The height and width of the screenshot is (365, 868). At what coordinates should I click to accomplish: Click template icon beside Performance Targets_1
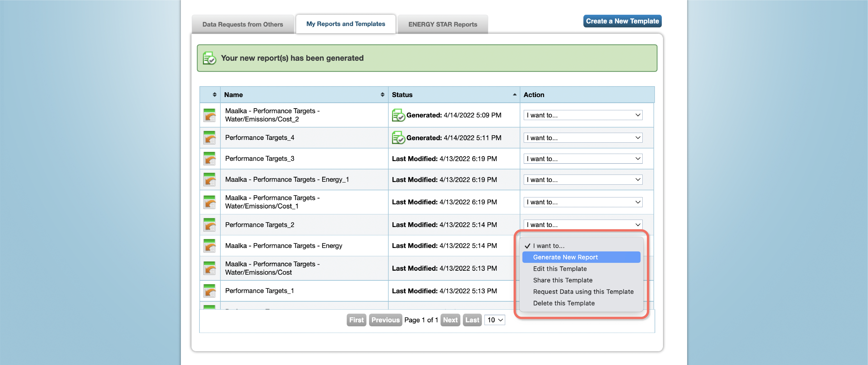(210, 291)
